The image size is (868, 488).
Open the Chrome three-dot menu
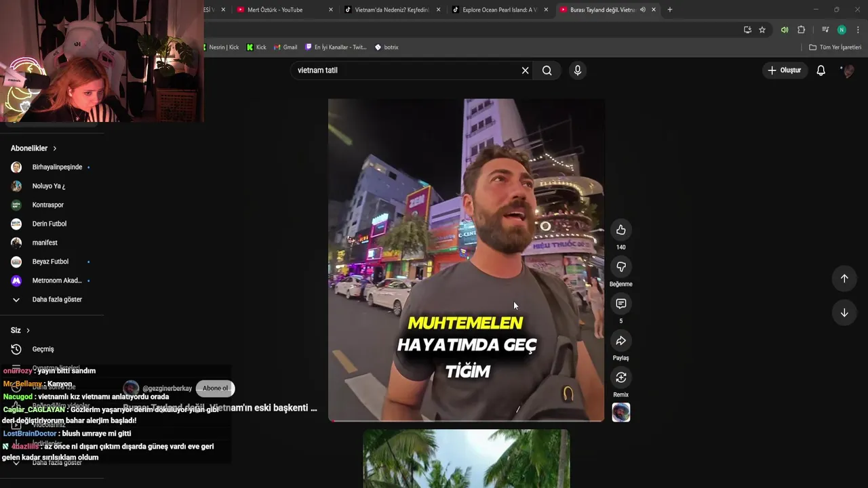click(858, 30)
